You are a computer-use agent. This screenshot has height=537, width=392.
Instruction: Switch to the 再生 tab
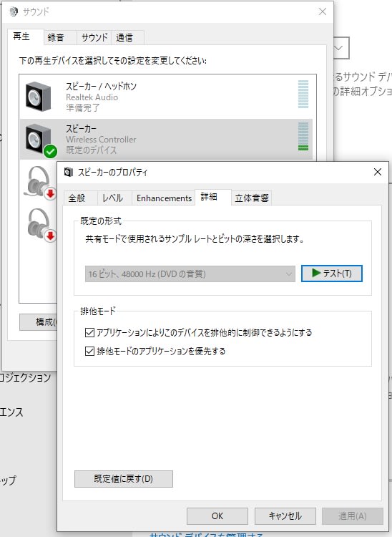tap(25, 37)
